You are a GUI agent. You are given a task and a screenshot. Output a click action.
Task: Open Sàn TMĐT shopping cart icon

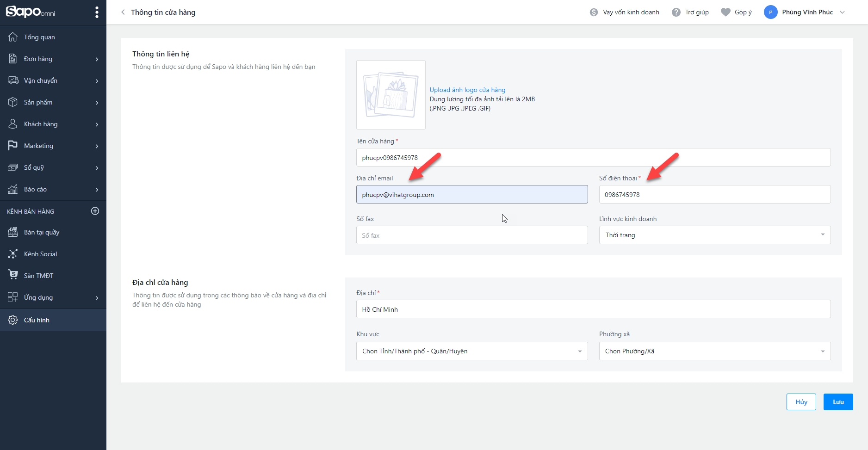(x=13, y=275)
